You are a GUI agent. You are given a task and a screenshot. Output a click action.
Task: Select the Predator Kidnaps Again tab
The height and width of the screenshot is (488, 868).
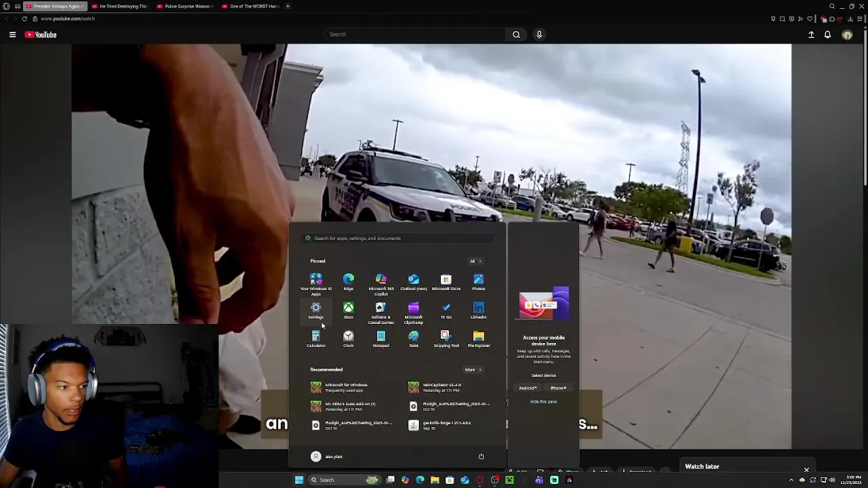click(54, 6)
